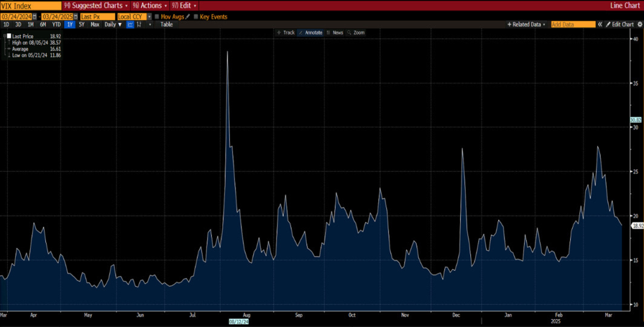644x327 pixels.
Task: Activate the Annotate tool
Action: (x=310, y=33)
